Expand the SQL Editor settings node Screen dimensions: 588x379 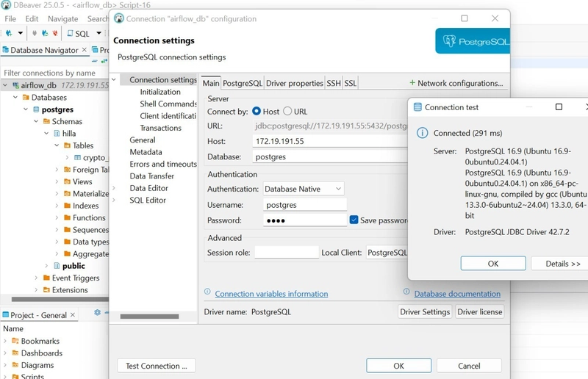pos(114,201)
